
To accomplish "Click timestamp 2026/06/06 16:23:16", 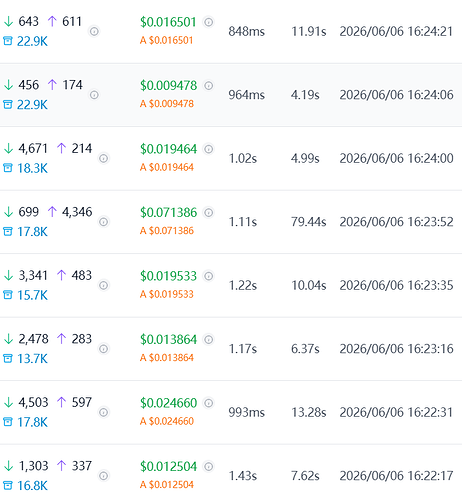I will pyautogui.click(x=396, y=349).
